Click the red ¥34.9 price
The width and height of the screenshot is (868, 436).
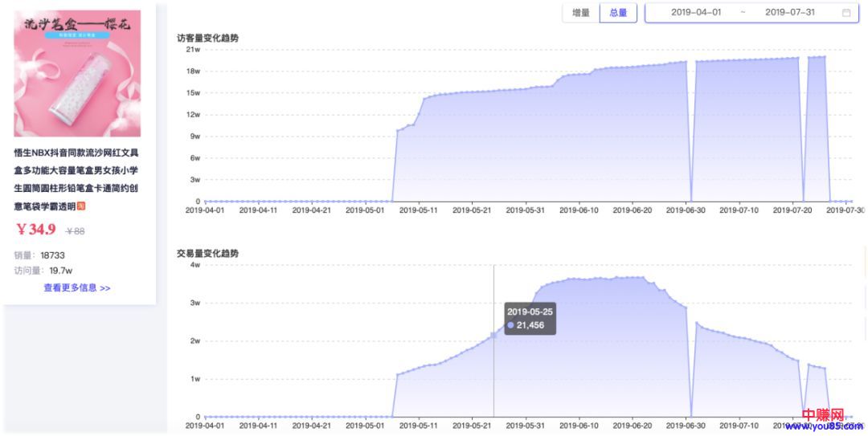36,230
